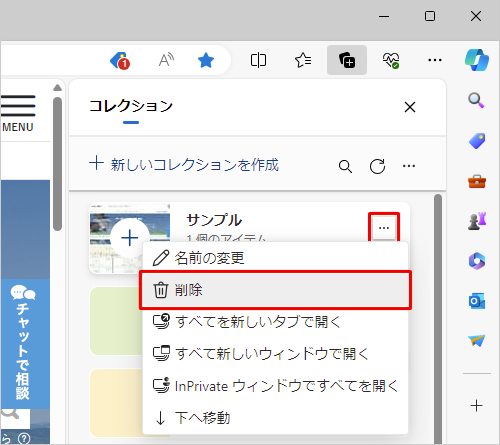Screen dimensions: 500x445
Task: Click the green collection card
Action: (x=116, y=321)
